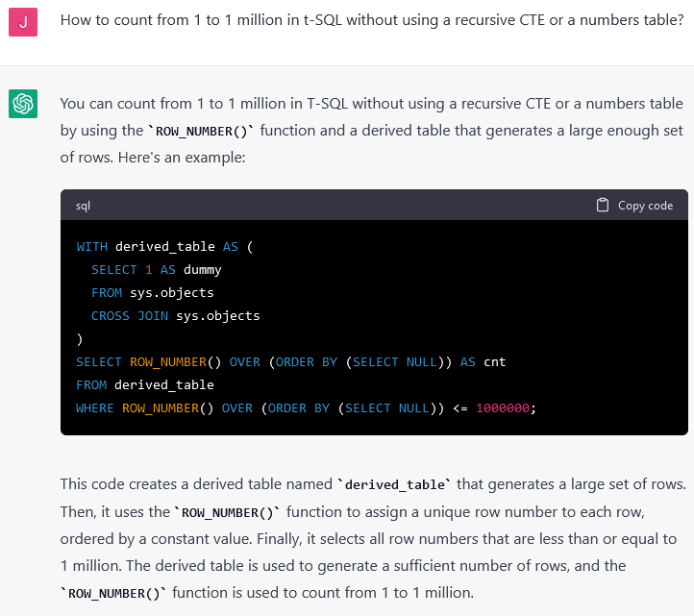Image resolution: width=694 pixels, height=616 pixels.
Task: Click the FROM derived_table code line
Action: pyautogui.click(x=145, y=384)
